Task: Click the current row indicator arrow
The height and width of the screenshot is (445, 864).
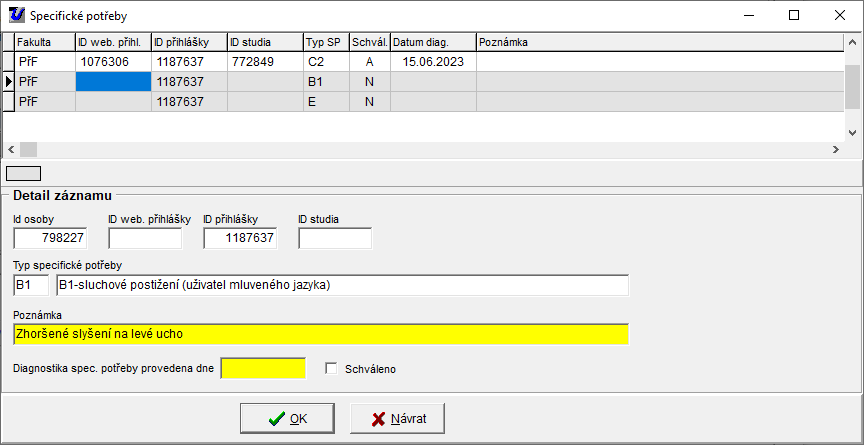Action: point(8,82)
